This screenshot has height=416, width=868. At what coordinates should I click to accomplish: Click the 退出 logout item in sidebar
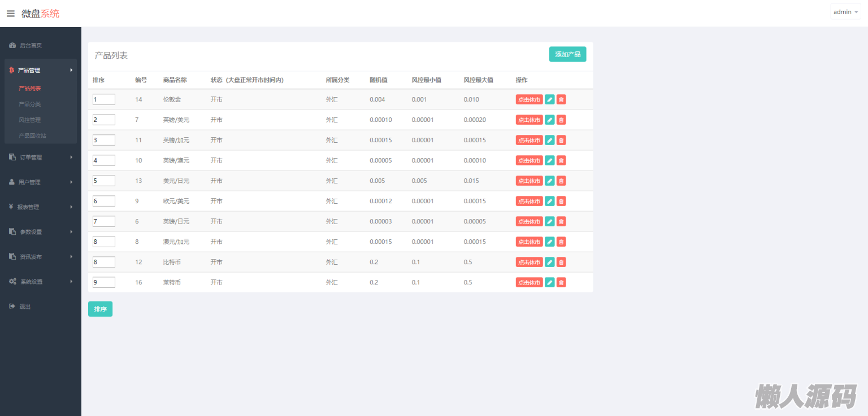pyautogui.click(x=25, y=306)
